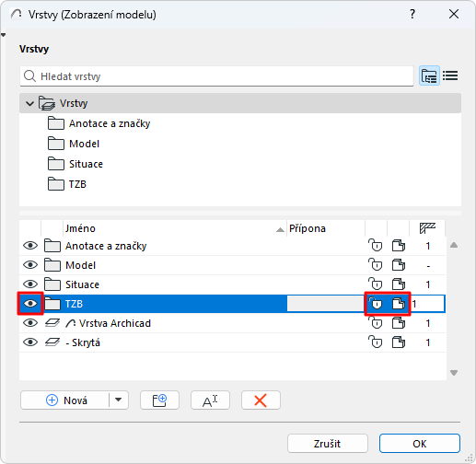Click folder icon of Situace in list

[x=52, y=284]
